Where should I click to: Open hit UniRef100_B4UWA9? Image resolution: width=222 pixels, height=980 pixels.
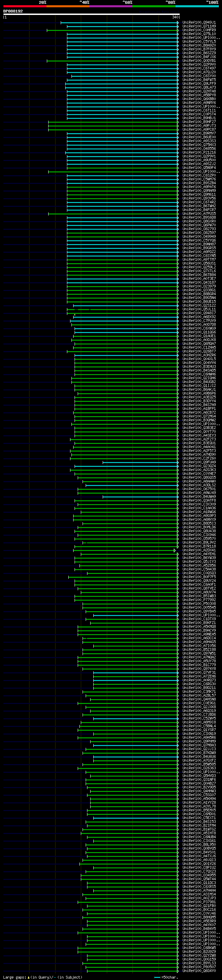(199, 496)
